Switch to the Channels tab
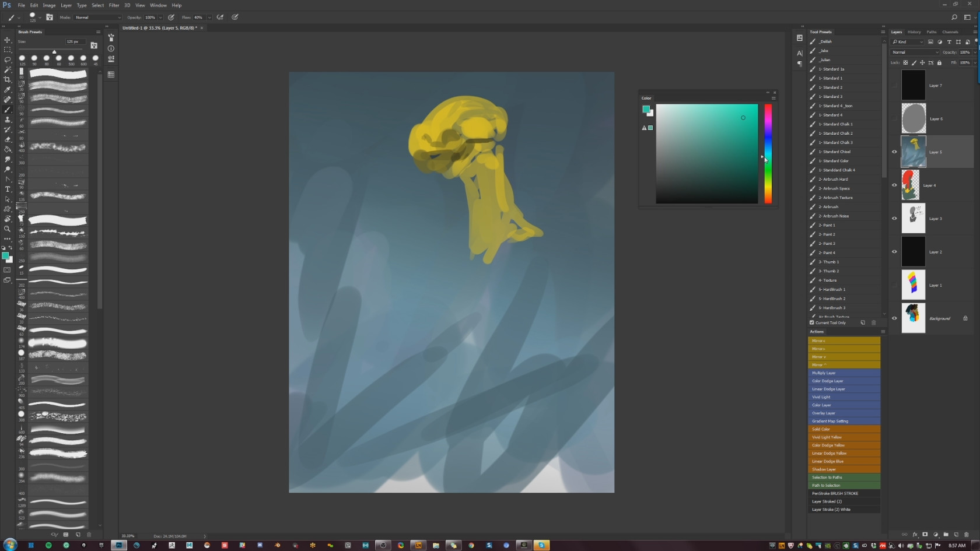This screenshot has height=551, width=980. point(950,32)
